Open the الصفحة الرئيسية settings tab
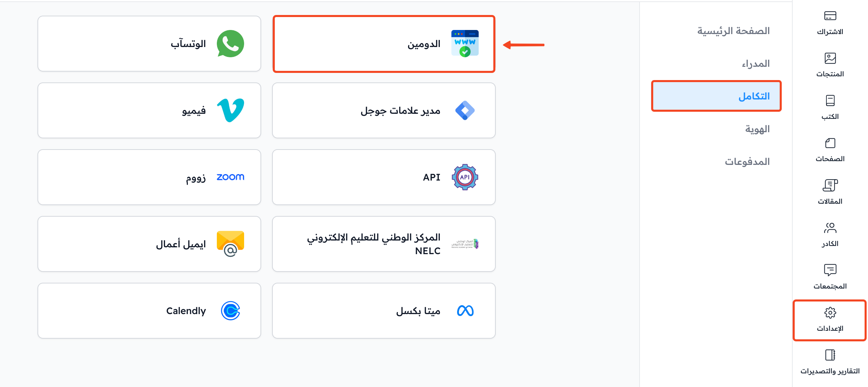The image size is (868, 387). coord(733,31)
